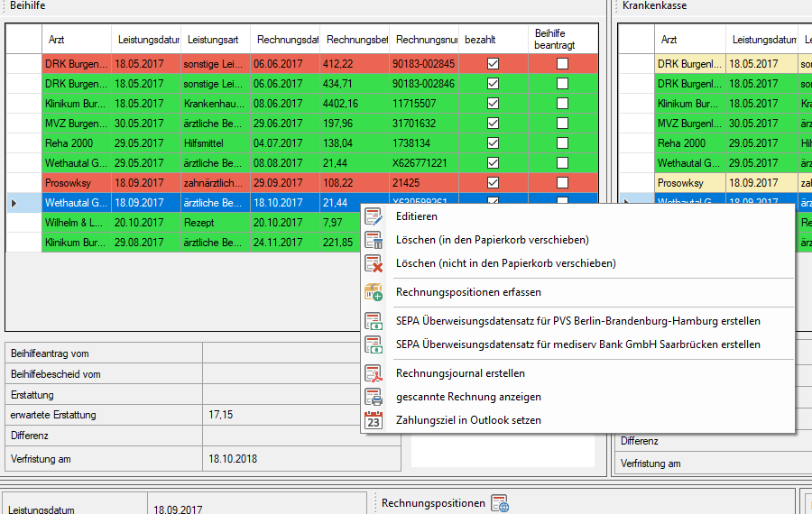This screenshot has width=812, height=514.
Task: Click the Verfristung am value 18.10.2018
Action: (x=233, y=459)
